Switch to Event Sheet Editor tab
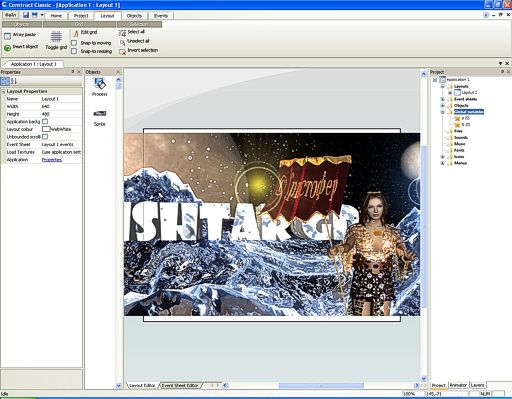The width and height of the screenshot is (512, 399). pyautogui.click(x=180, y=386)
